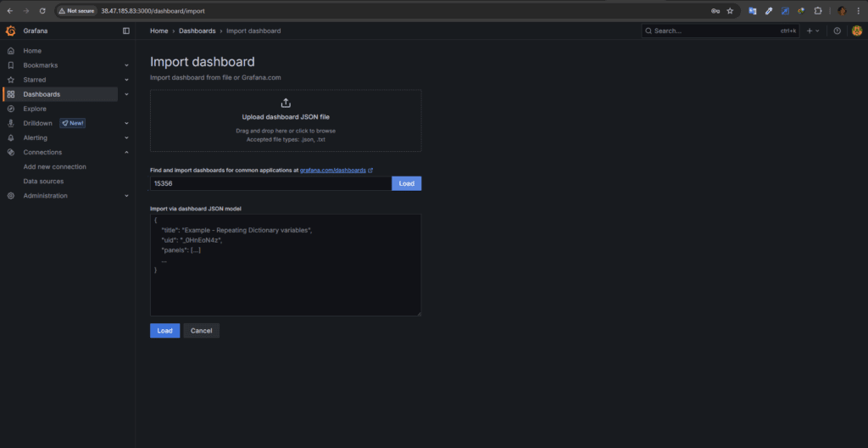
Task: Open the grafana.com/dashboards link
Action: 336,171
